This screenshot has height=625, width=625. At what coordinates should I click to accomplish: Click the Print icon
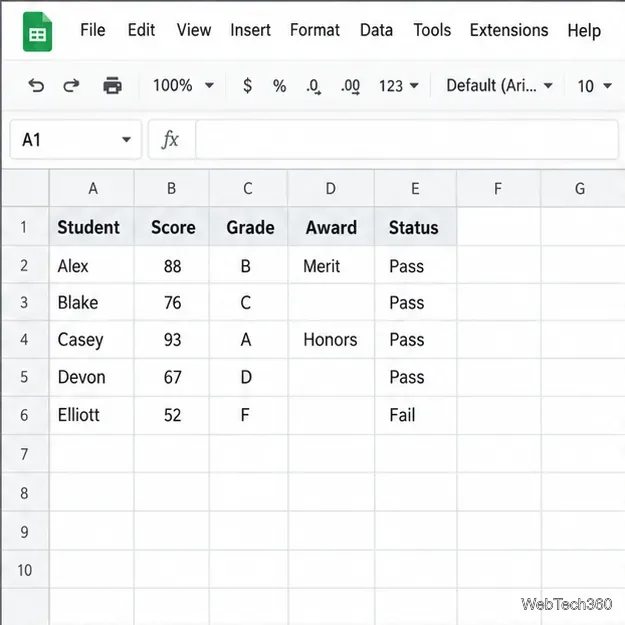112,85
